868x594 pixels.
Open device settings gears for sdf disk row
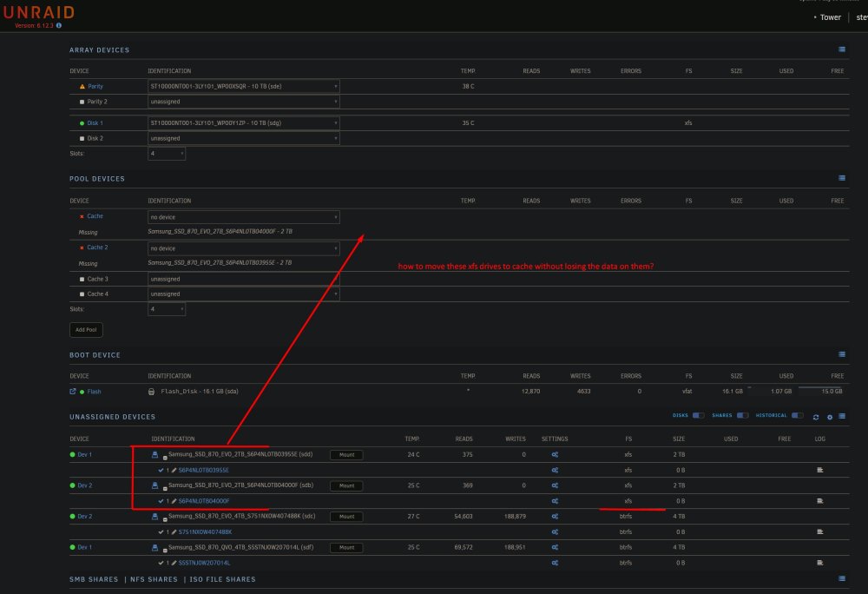(555, 547)
